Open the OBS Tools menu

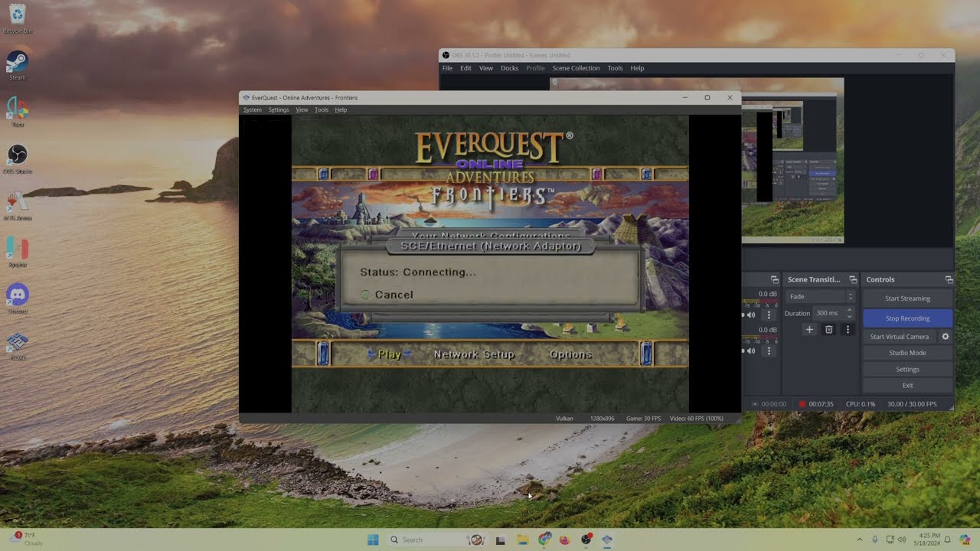tap(615, 68)
